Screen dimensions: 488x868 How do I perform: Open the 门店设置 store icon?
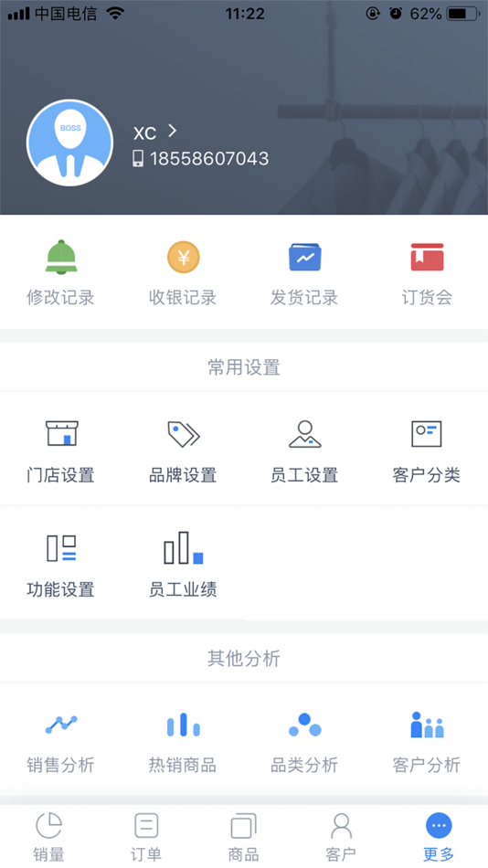(61, 433)
